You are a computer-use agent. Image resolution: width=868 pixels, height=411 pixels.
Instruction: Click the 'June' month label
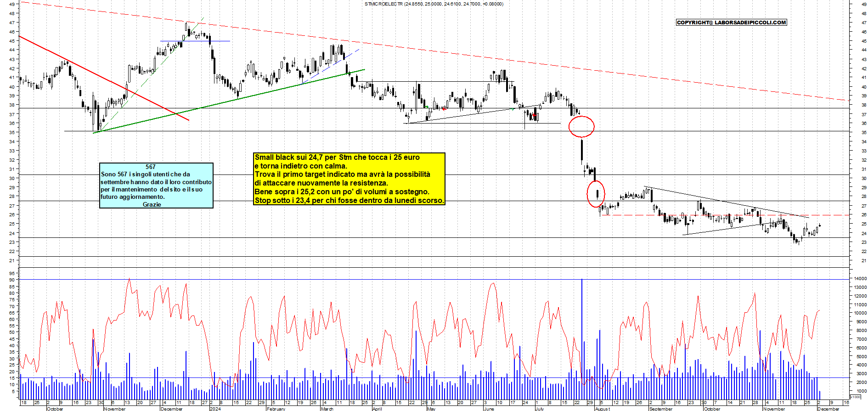(x=489, y=409)
